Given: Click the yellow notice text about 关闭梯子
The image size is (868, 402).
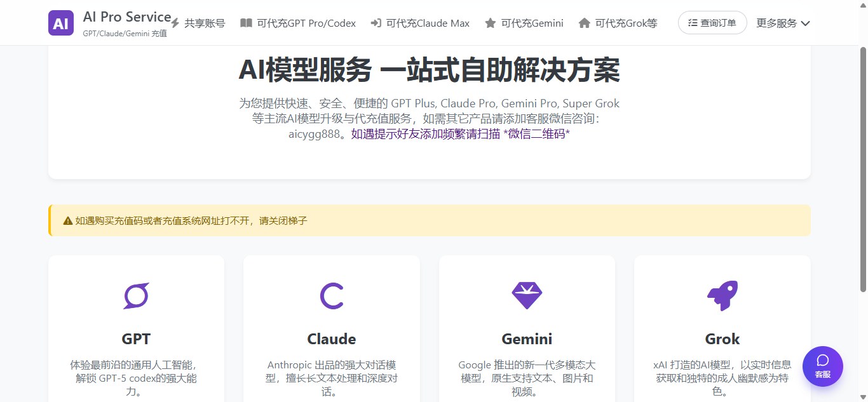Looking at the screenshot, I should tap(191, 221).
